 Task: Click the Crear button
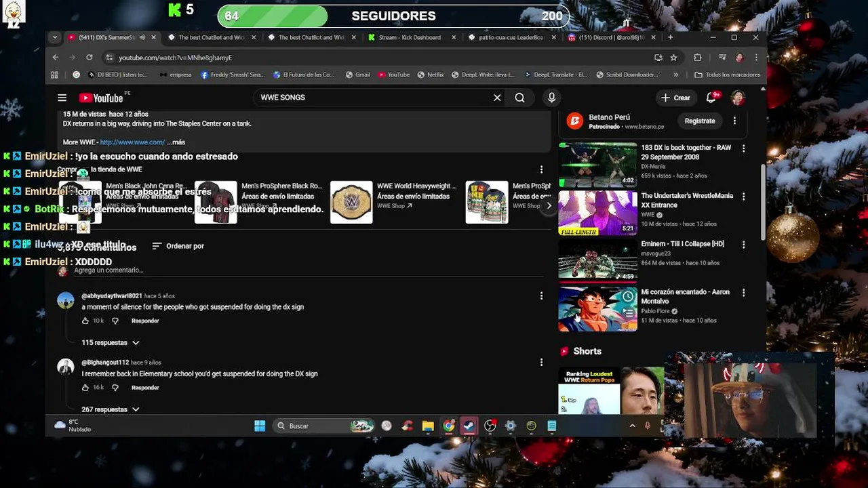(676, 98)
